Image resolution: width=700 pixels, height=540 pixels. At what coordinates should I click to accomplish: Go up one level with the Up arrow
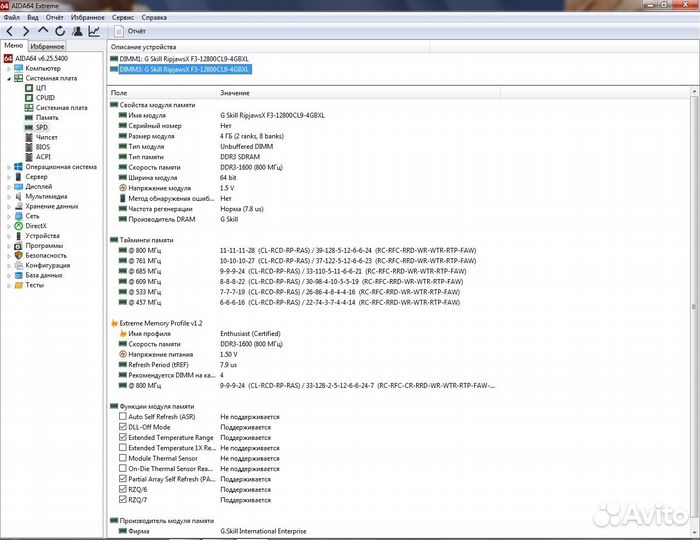43,31
